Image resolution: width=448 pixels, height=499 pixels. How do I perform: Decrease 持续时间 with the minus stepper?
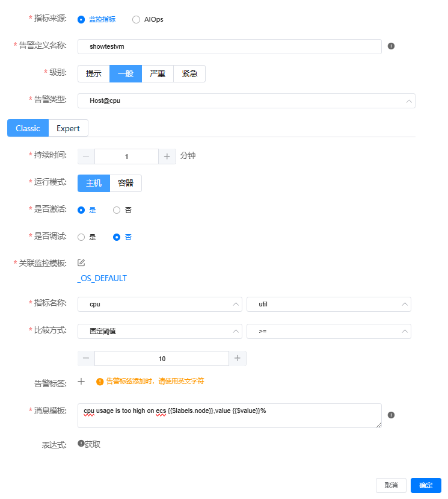pos(86,157)
